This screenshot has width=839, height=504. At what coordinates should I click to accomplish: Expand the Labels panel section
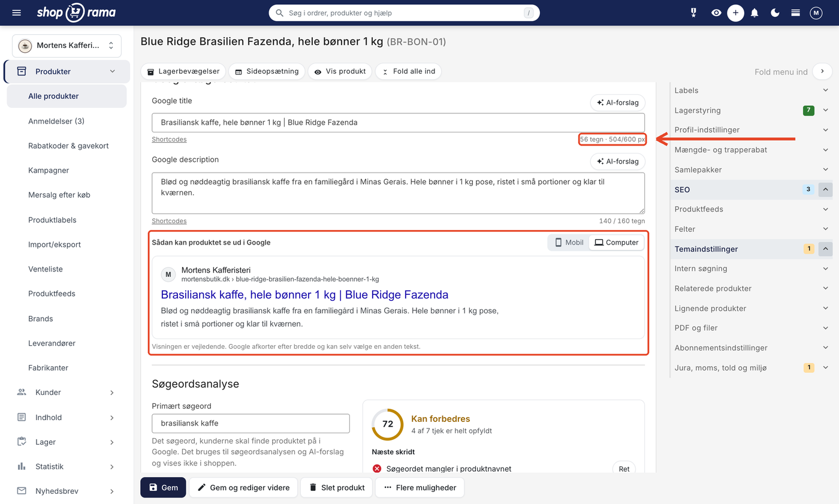(x=752, y=90)
